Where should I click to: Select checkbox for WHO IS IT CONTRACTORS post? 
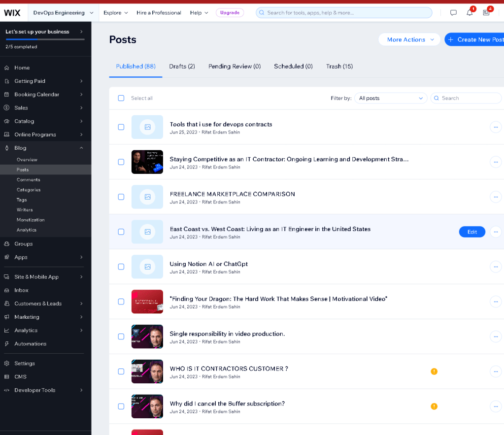(x=121, y=371)
